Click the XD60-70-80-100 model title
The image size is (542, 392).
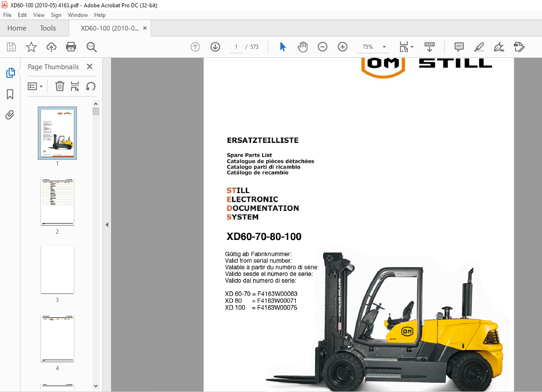(x=264, y=236)
